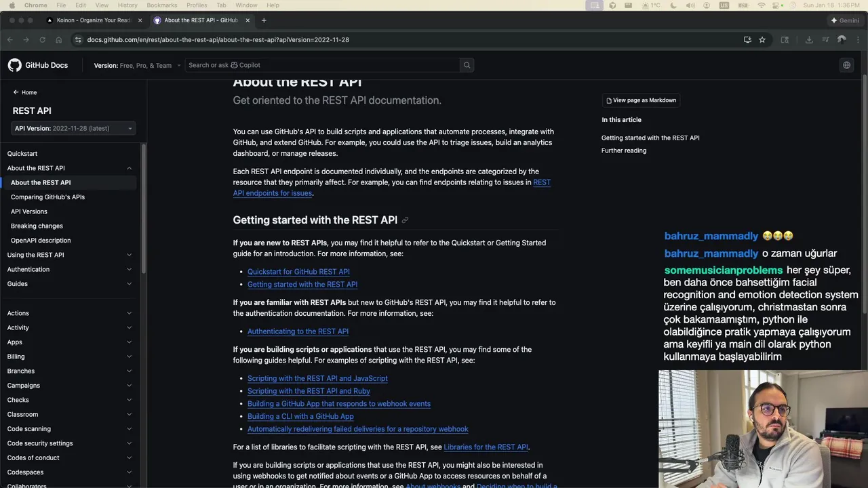Select Comparing GitHub's APIs in sidebar
868x488 pixels.
[x=47, y=197]
